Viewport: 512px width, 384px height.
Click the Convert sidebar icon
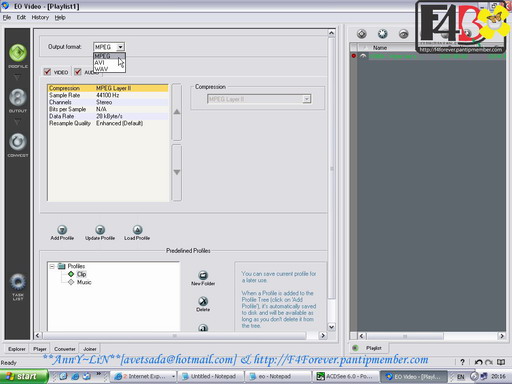18,142
